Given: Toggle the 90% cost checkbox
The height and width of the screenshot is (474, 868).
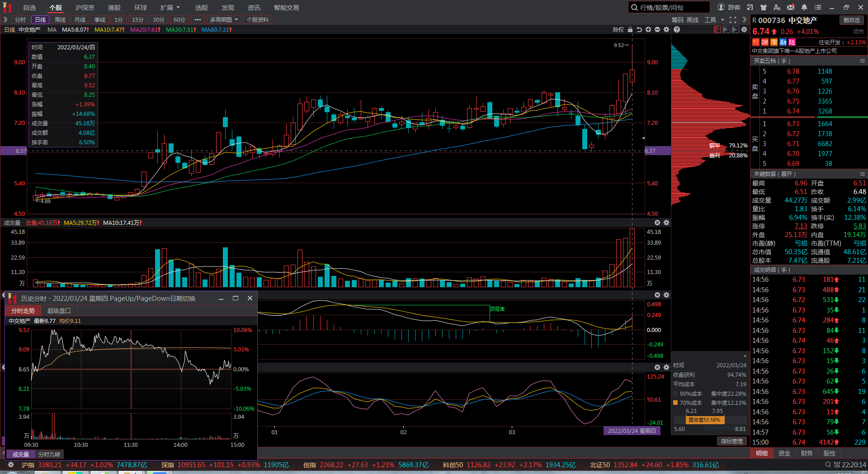Looking at the screenshot, I should pos(675,393).
